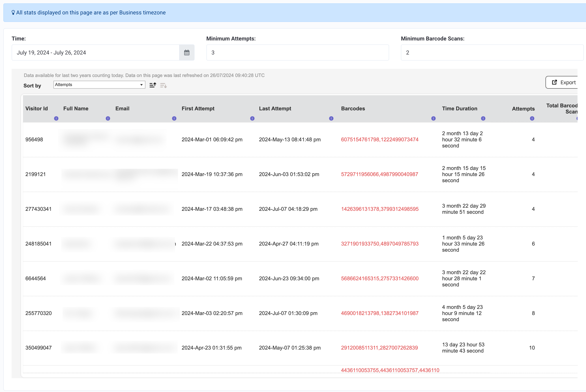
Task: Select visitor id 277430341
Action: [x=38, y=209]
